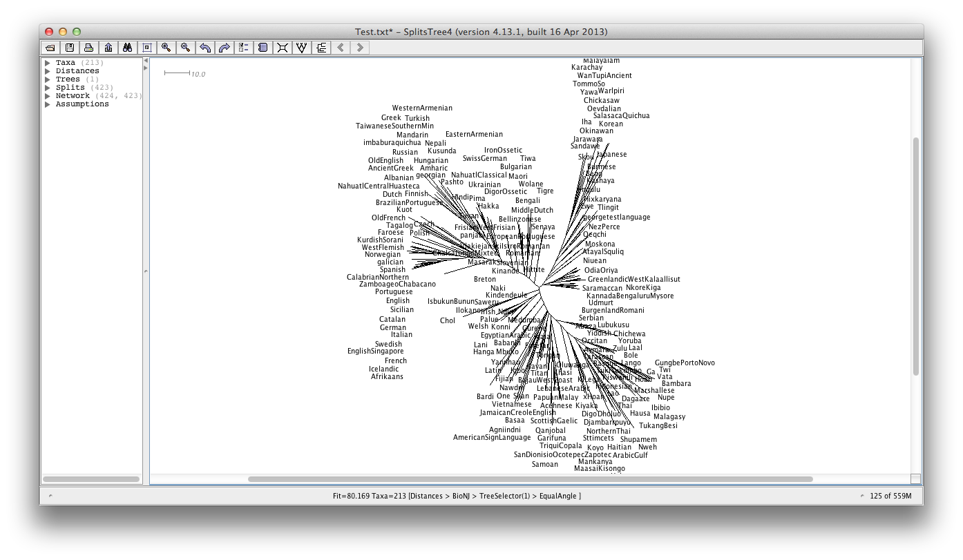Expand the Assumptions node
This screenshot has width=963, height=560.
coord(48,104)
